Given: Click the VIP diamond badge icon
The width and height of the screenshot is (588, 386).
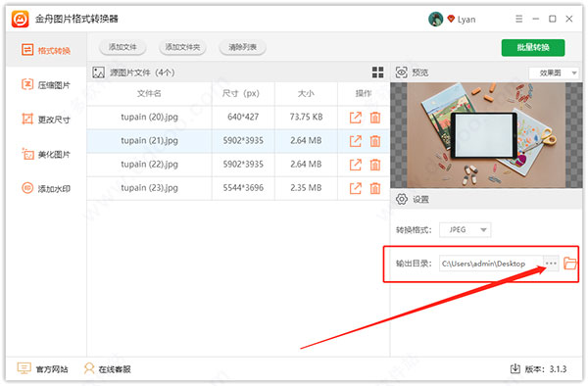Looking at the screenshot, I should click(x=451, y=19).
